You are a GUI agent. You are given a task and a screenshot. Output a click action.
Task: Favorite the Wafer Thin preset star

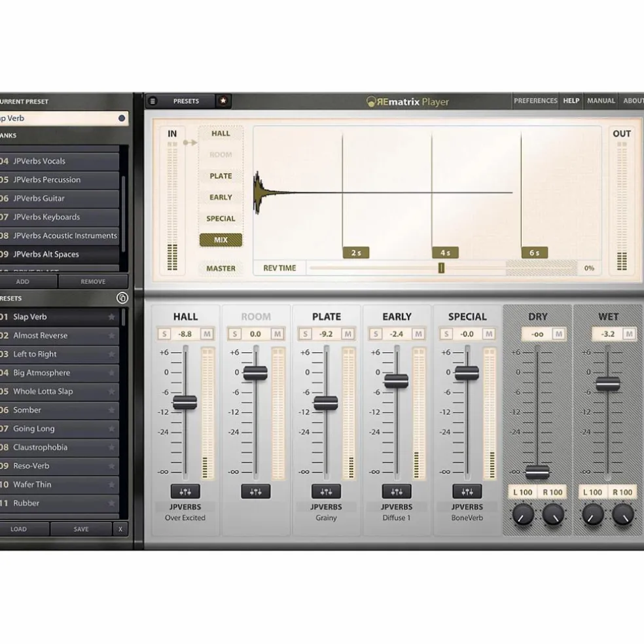(111, 485)
